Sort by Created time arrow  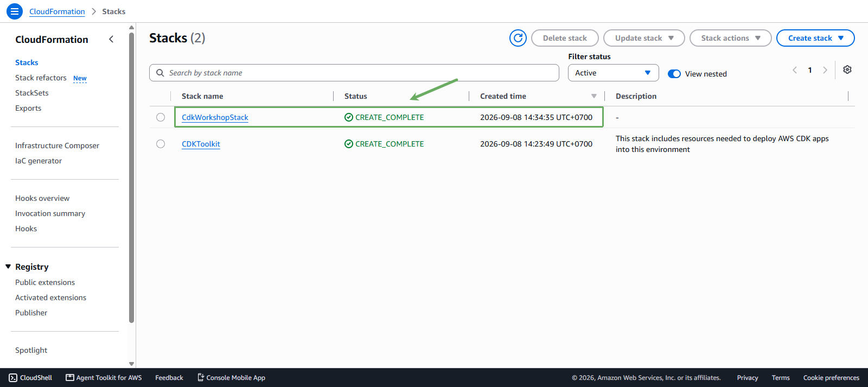594,96
